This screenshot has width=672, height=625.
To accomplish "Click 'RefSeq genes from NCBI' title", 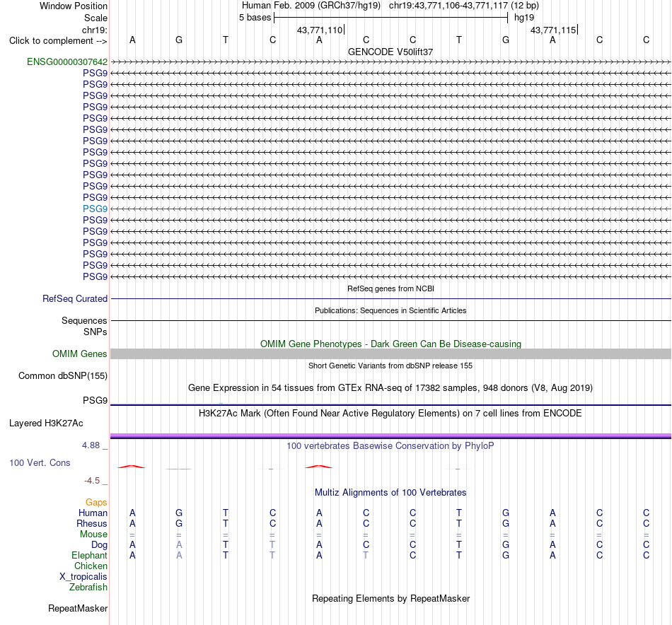I will (x=391, y=288).
